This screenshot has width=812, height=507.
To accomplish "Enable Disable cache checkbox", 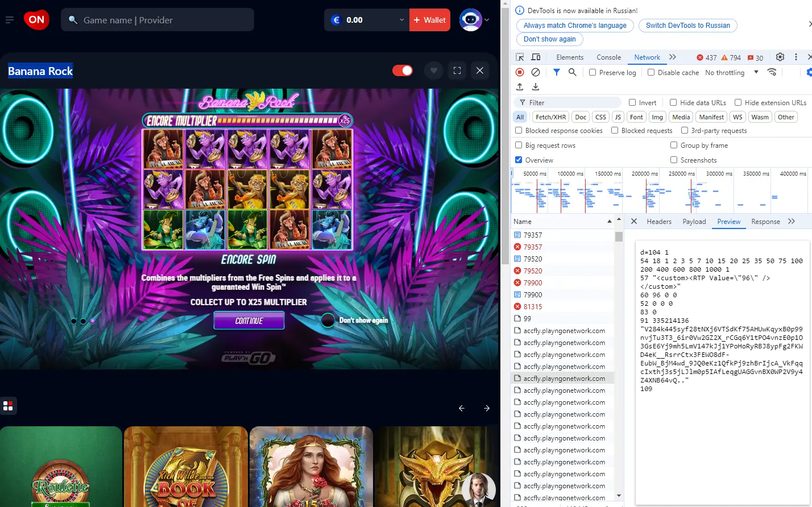I will coord(651,72).
